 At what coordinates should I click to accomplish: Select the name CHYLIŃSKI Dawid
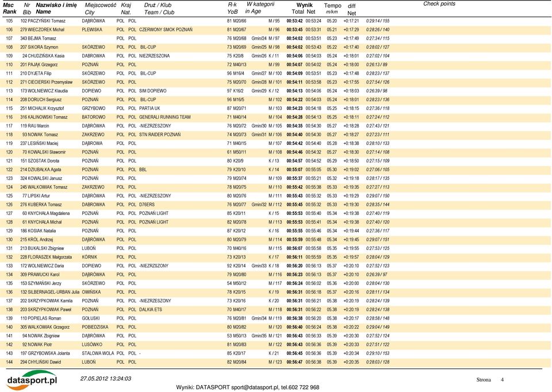(x=44, y=362)
